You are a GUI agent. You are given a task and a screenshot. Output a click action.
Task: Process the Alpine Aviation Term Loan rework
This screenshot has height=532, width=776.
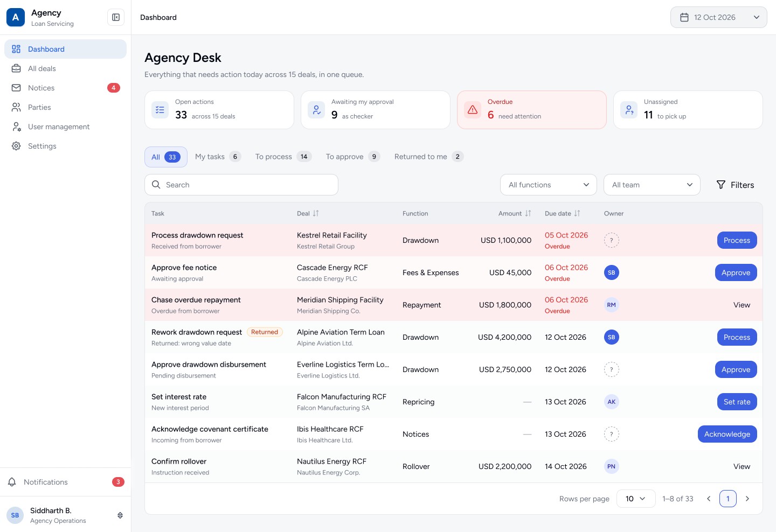737,337
